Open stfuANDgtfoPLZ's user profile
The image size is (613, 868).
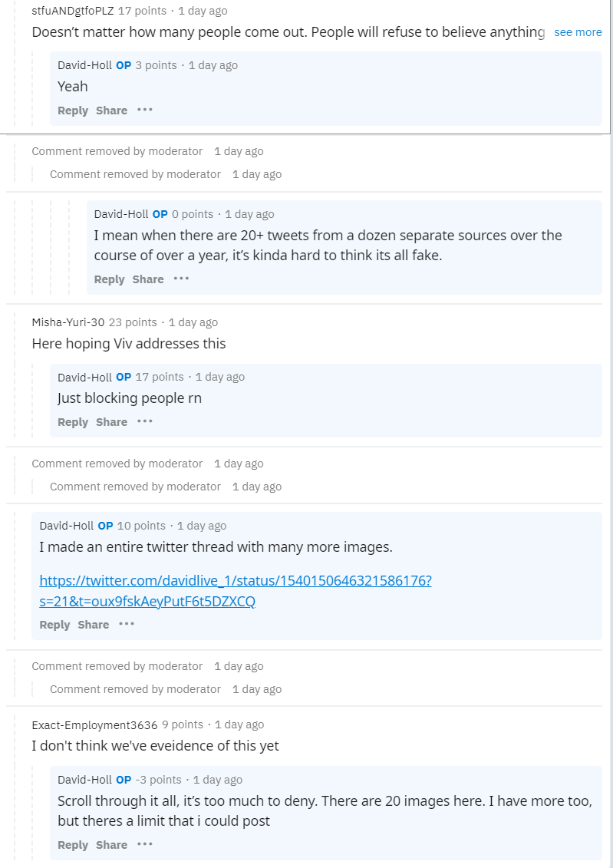(x=72, y=11)
